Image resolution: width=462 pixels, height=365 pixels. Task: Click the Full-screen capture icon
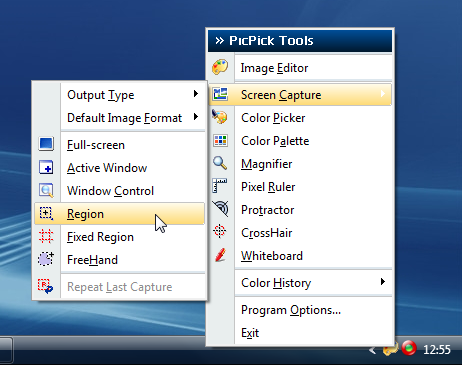click(46, 144)
